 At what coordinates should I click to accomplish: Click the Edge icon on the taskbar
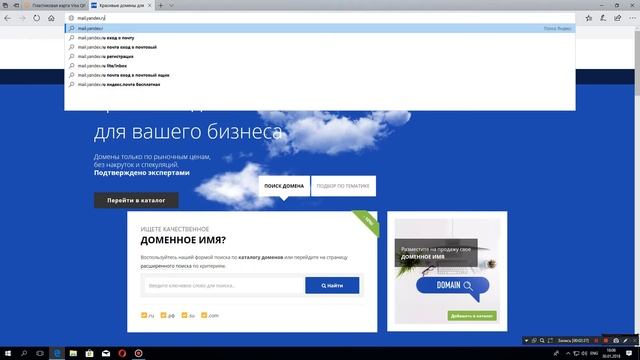[x=57, y=353]
